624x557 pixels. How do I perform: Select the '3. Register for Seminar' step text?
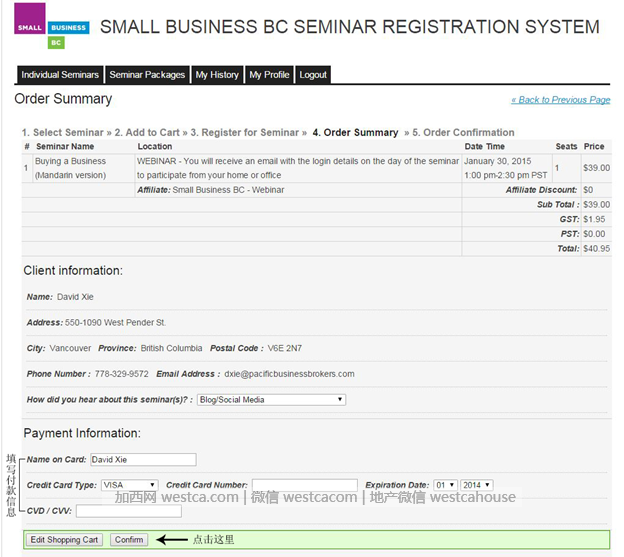(244, 132)
